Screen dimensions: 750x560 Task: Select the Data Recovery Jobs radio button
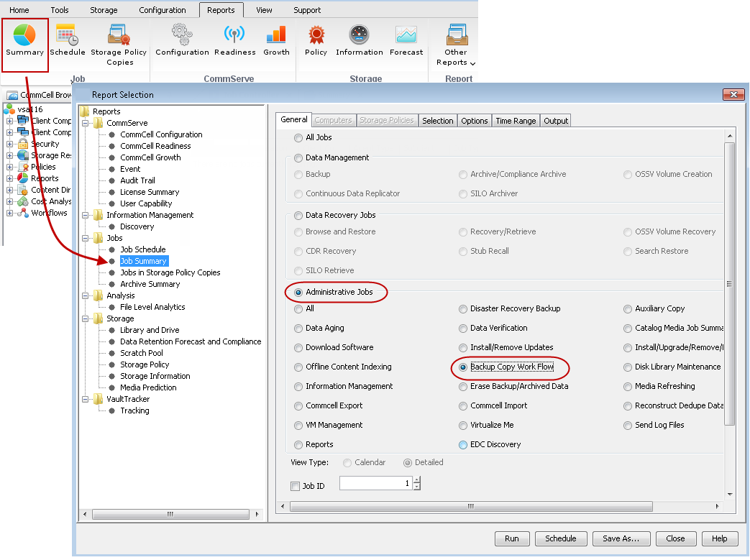coord(298,215)
